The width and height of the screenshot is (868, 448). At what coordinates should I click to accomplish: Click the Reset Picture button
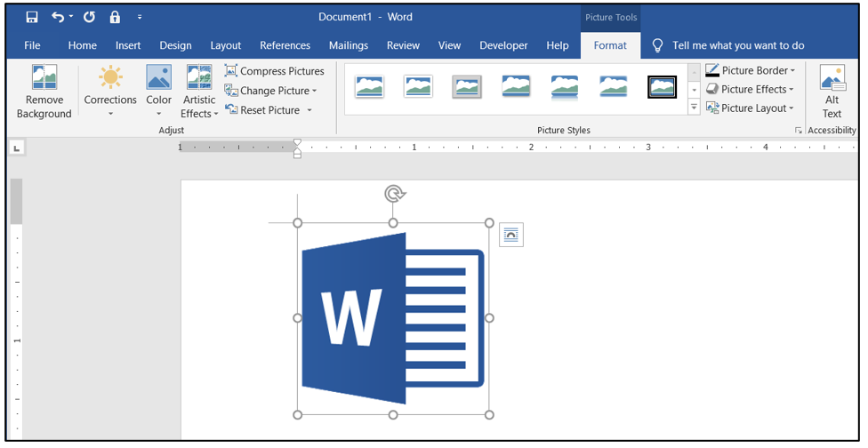click(x=262, y=110)
